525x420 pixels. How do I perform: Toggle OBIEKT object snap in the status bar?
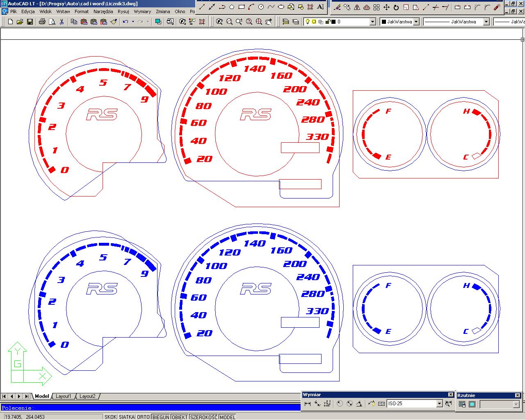pyautogui.click(x=180, y=417)
